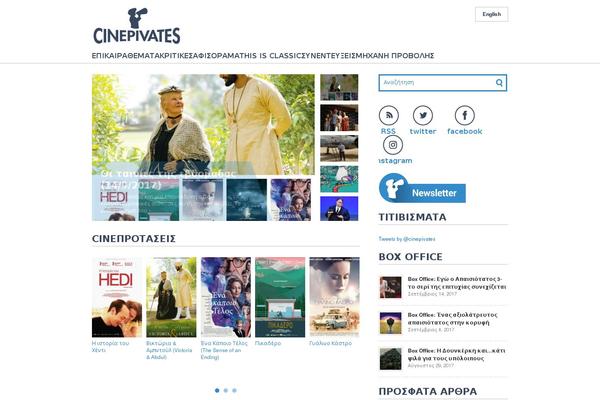Viewport: 600px width, 400px height.
Task: Click the ΠΡΟΣΦΑΤΑ ΑΡΘΡΑ section heading
Action: (428, 392)
